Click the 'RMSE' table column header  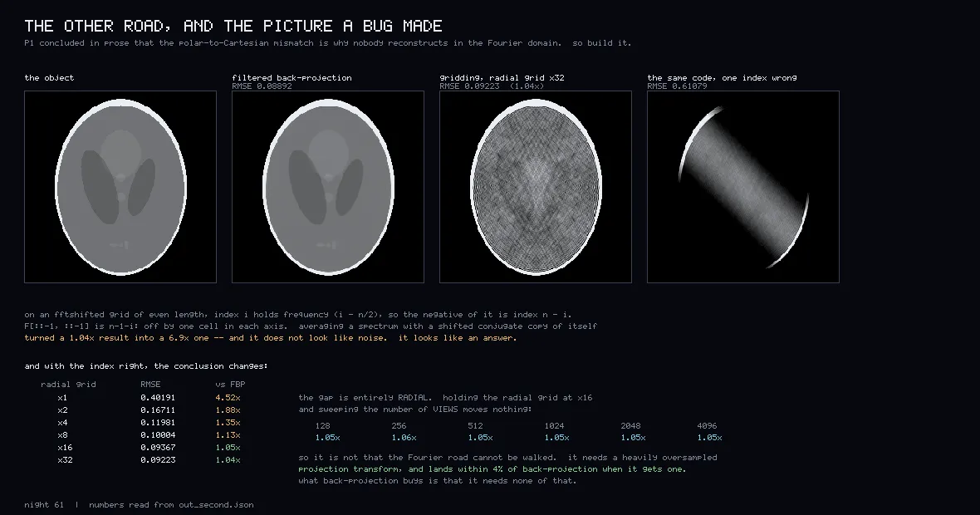coord(150,385)
